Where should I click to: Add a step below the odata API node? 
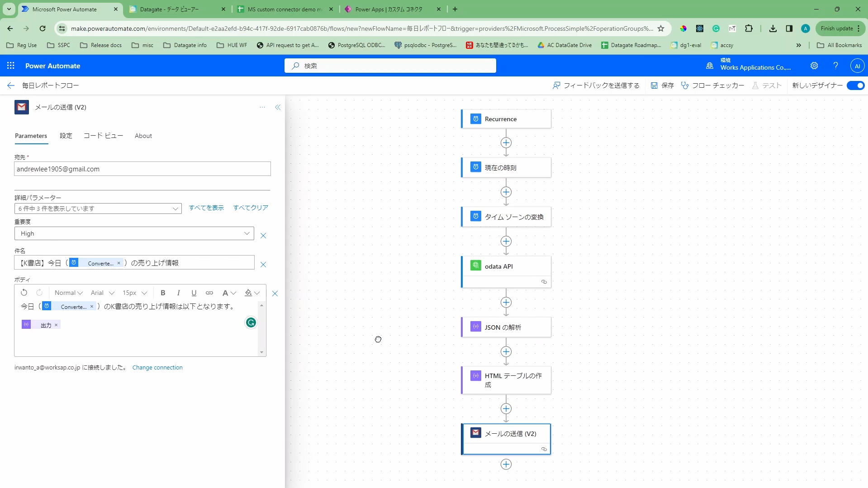(506, 303)
